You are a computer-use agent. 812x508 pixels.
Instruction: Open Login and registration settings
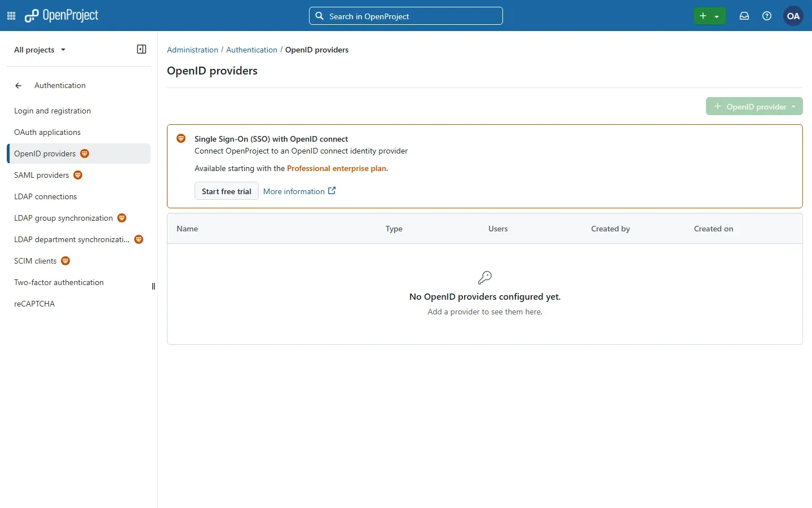[52, 111]
